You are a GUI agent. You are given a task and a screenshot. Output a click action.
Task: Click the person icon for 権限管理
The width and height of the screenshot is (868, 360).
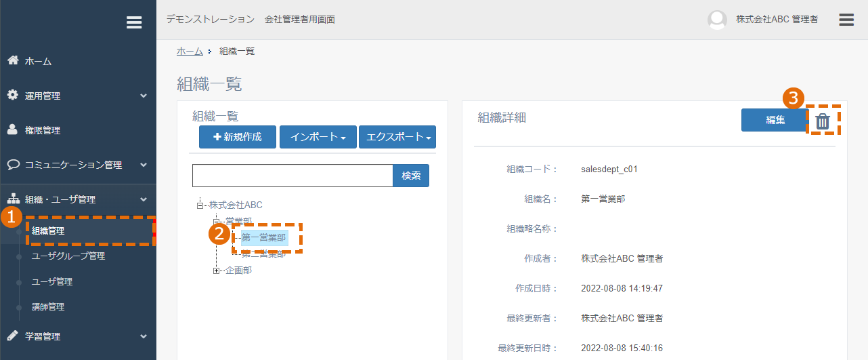(12, 129)
